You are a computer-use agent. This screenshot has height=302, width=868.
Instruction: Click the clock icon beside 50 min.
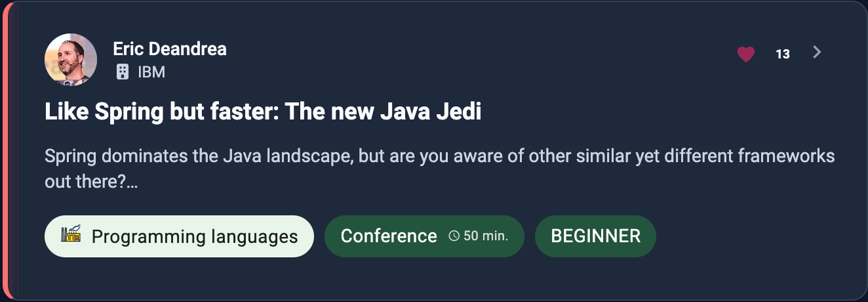(454, 236)
